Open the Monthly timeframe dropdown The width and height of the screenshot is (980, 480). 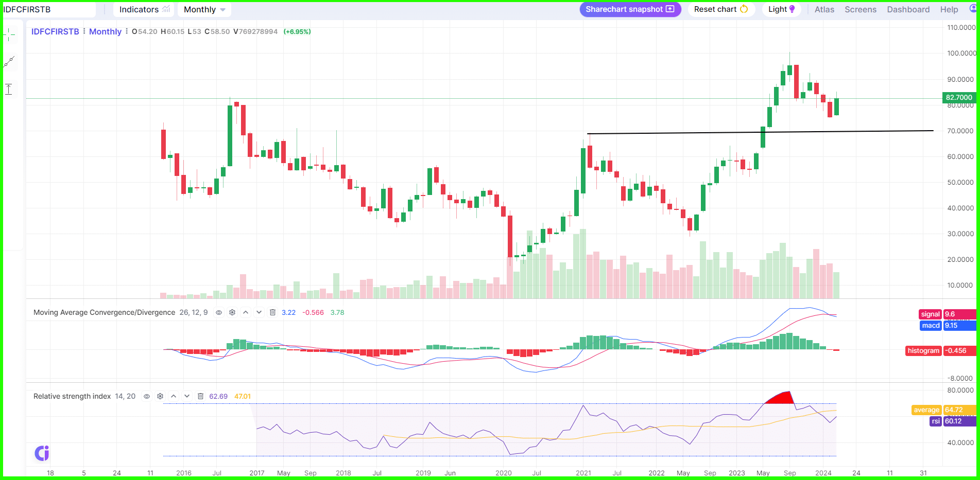204,9
